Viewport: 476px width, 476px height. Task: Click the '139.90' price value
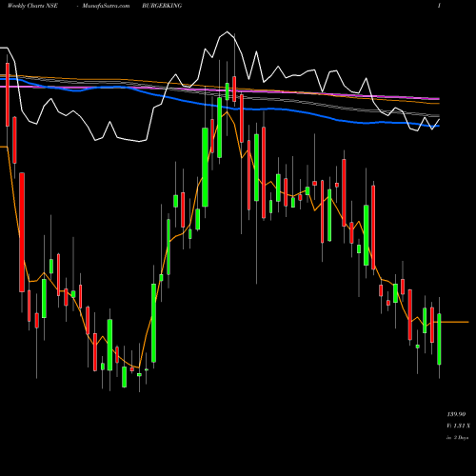click(x=456, y=414)
